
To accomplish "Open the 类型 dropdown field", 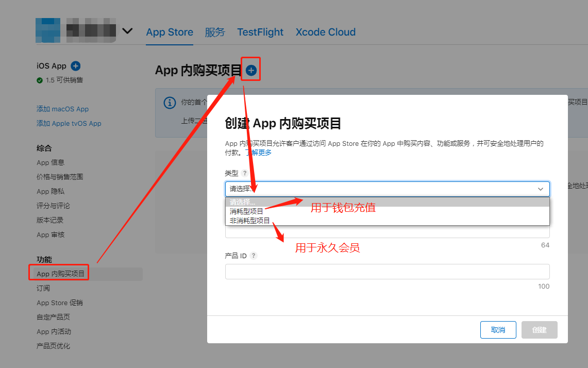I will click(x=388, y=189).
